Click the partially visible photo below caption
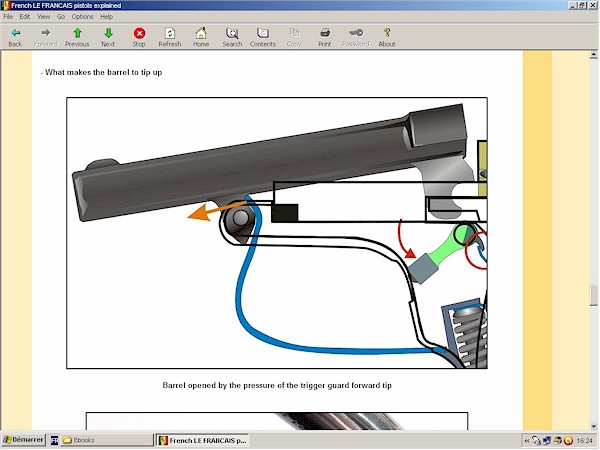This screenshot has height=450, width=600. [x=277, y=421]
